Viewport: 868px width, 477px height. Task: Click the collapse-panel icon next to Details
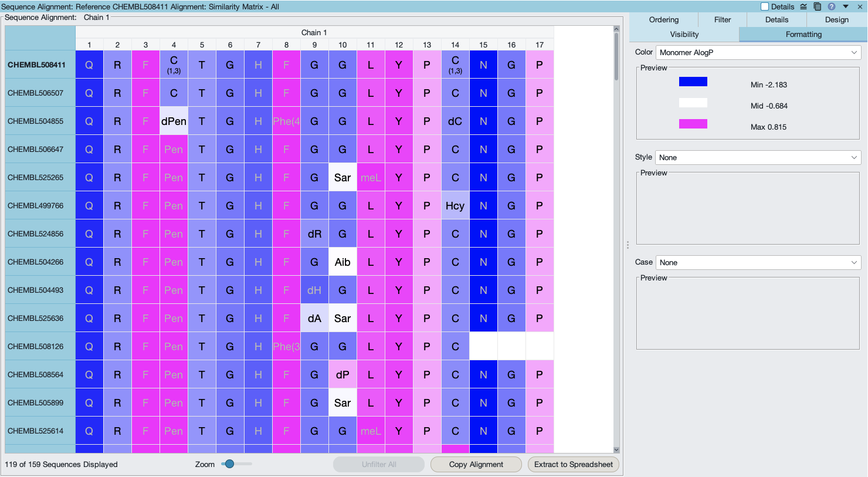pyautogui.click(x=803, y=6)
